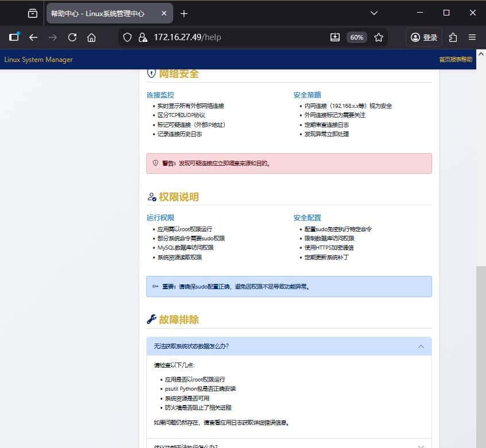Image resolution: width=486 pixels, height=448 pixels.
Task: Click the 60% zoom level indicator
Action: [357, 37]
